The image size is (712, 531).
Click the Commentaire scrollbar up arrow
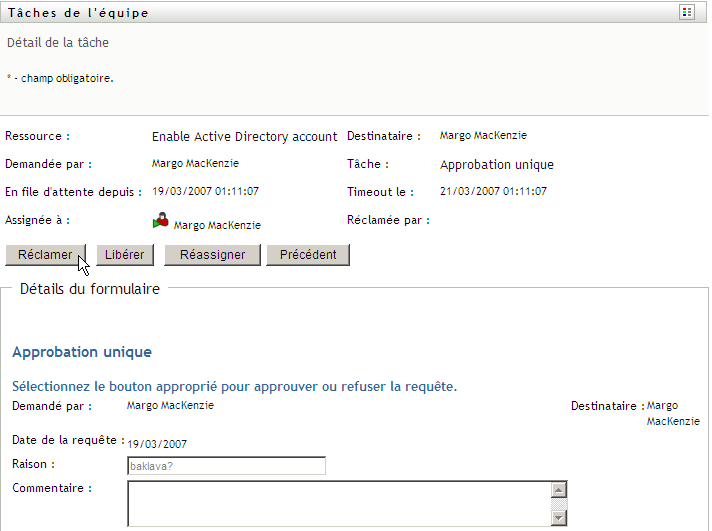pos(559,490)
